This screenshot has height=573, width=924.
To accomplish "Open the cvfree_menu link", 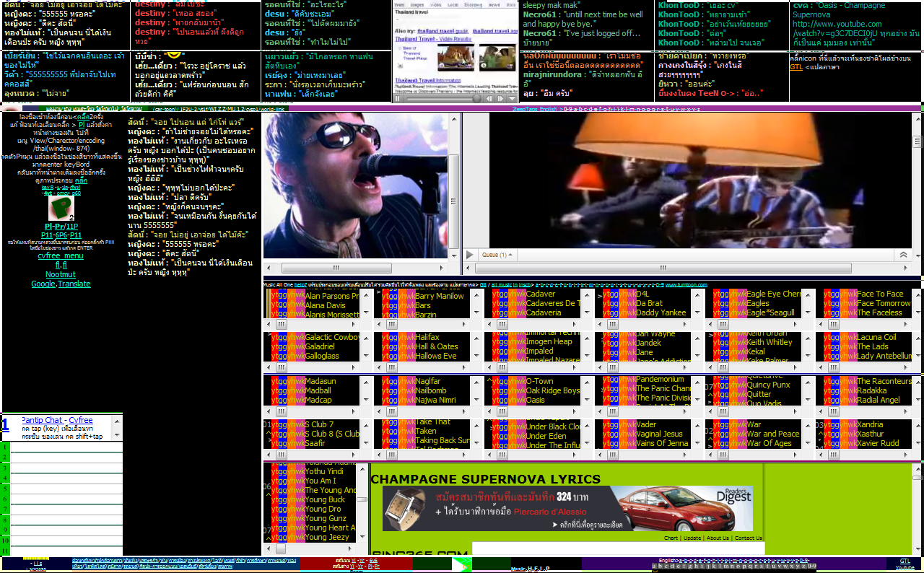I will pos(61,255).
